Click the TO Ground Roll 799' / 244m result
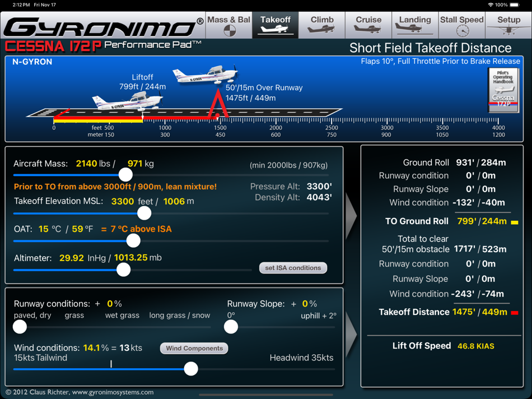The width and height of the screenshot is (532, 399). (x=482, y=221)
